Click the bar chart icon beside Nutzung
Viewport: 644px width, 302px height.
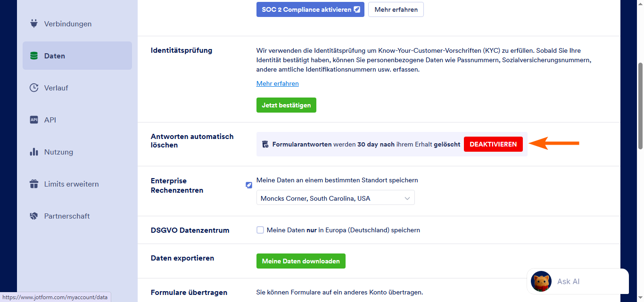[33, 152]
